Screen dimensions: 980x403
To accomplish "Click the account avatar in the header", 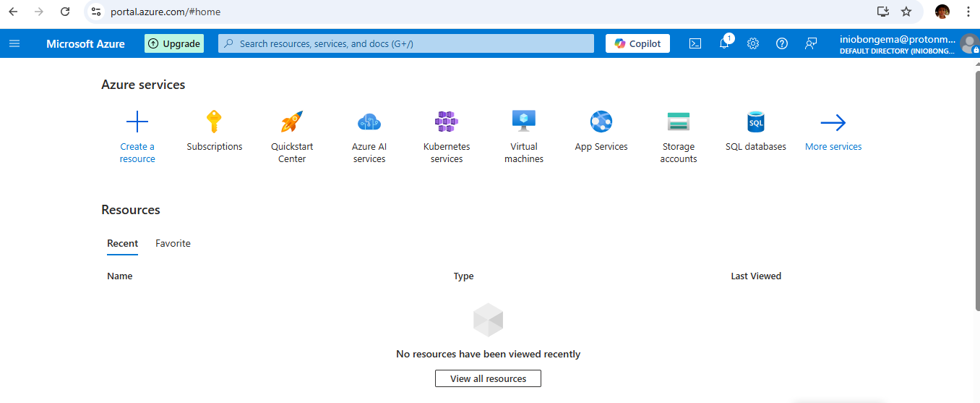I will 969,43.
